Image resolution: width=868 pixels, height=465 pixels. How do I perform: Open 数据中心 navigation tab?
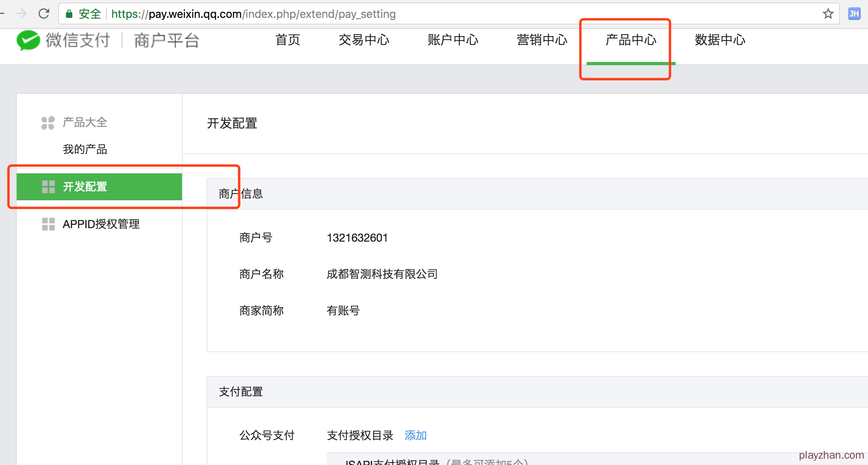click(x=720, y=40)
